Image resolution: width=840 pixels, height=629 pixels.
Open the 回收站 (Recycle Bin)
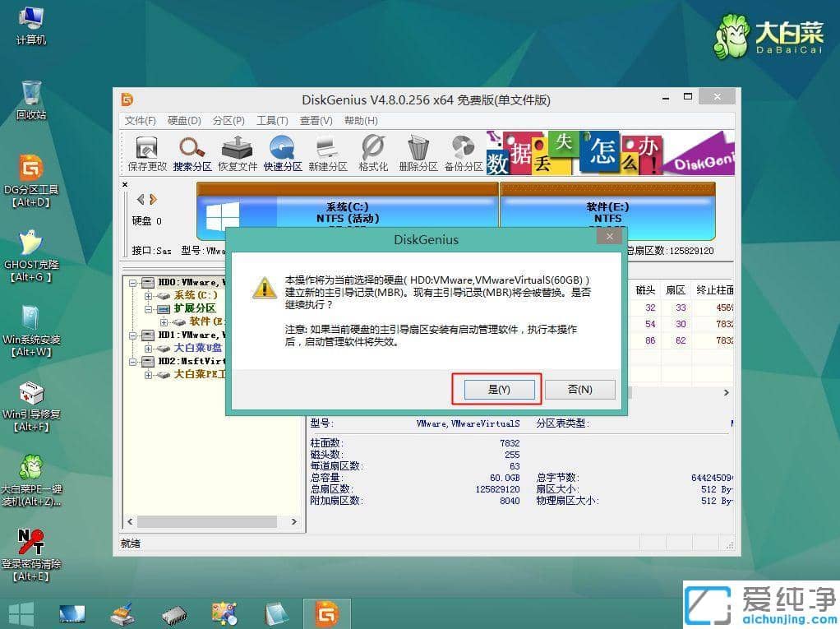[31, 90]
